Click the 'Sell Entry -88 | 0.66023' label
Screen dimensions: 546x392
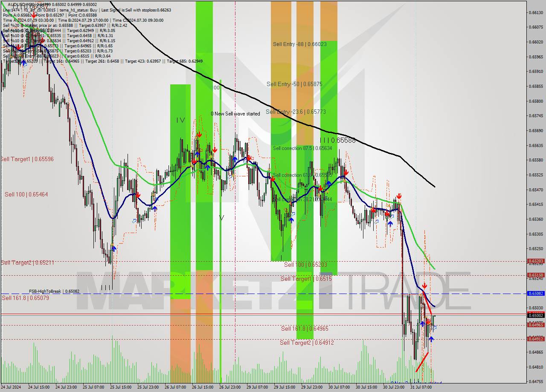pos(300,44)
